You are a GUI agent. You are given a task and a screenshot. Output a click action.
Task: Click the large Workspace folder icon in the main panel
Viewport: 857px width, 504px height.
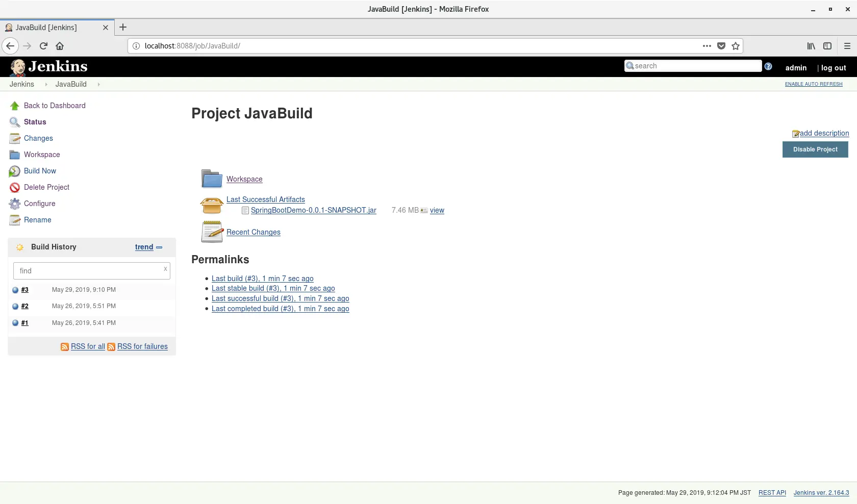(x=212, y=179)
